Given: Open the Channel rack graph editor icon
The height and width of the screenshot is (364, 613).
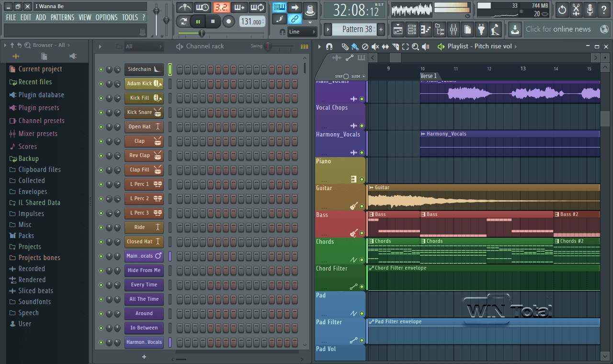Looking at the screenshot, I should coord(304,46).
